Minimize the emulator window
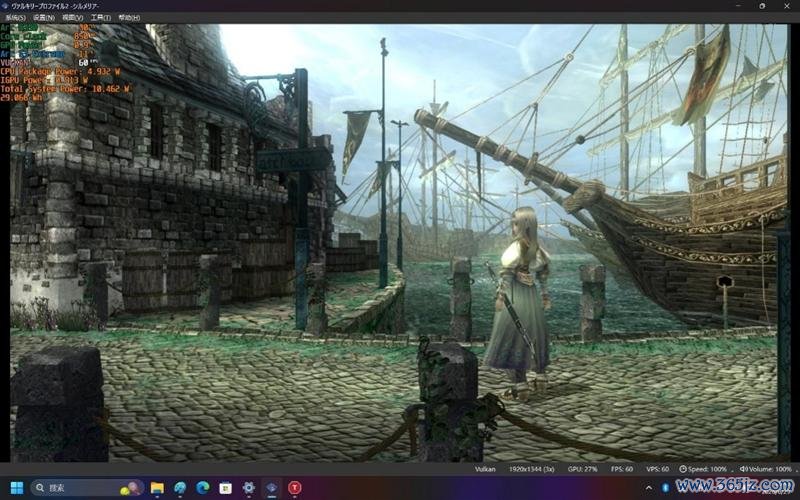The image size is (800, 500). pos(738,6)
